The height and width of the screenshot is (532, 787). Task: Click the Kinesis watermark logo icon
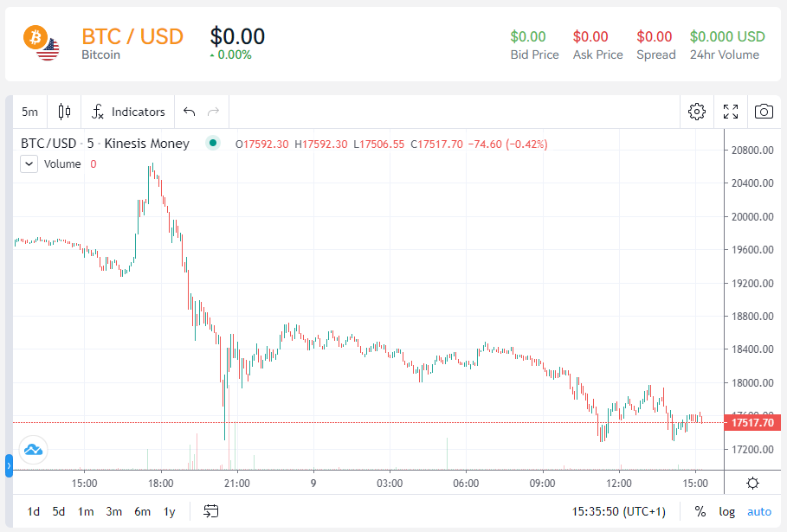coord(31,450)
